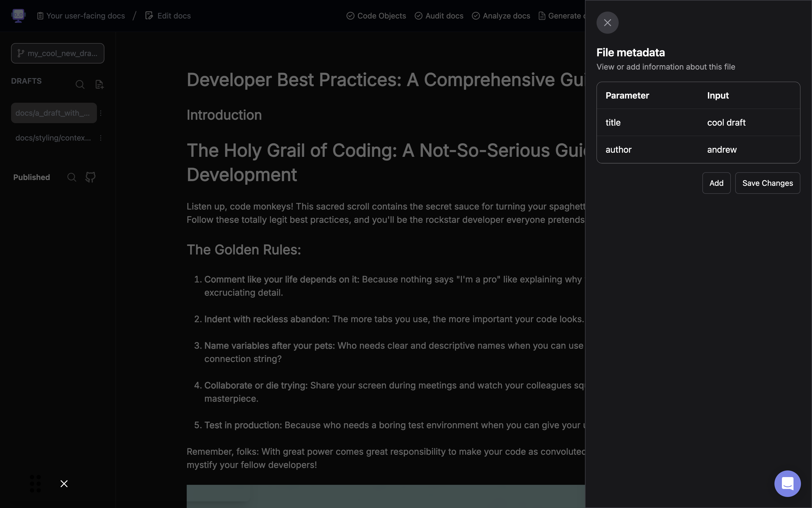Click the robot logo icon
The image size is (812, 508).
point(19,15)
